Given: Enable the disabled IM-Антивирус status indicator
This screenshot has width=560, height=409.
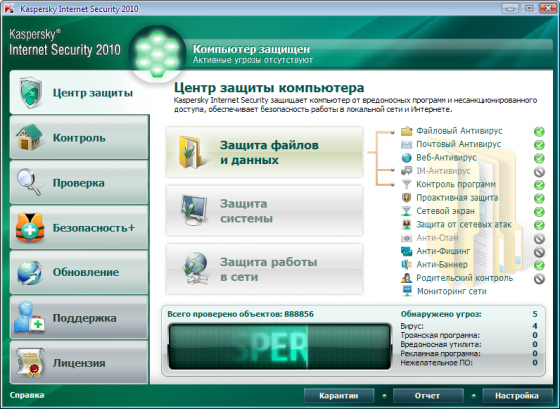Looking at the screenshot, I should coord(539,171).
